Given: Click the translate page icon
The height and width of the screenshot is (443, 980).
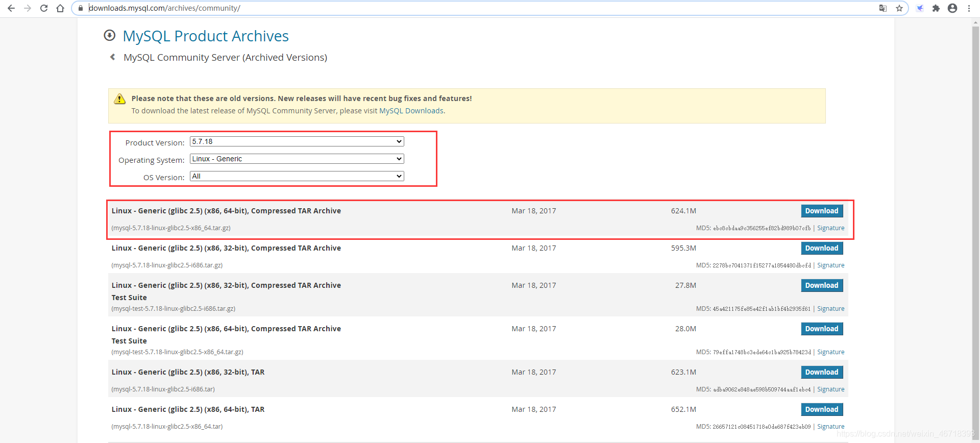Looking at the screenshot, I should pyautogui.click(x=883, y=8).
